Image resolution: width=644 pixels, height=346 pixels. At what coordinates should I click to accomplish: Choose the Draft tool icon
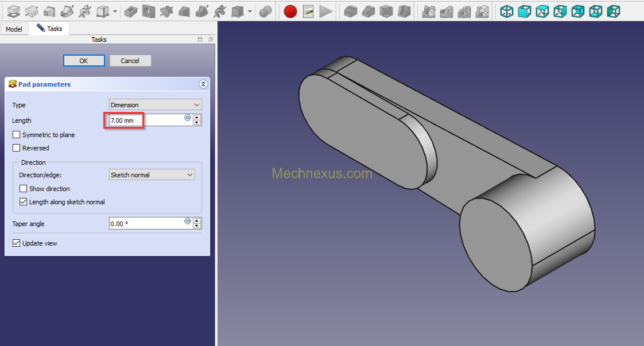point(386,11)
